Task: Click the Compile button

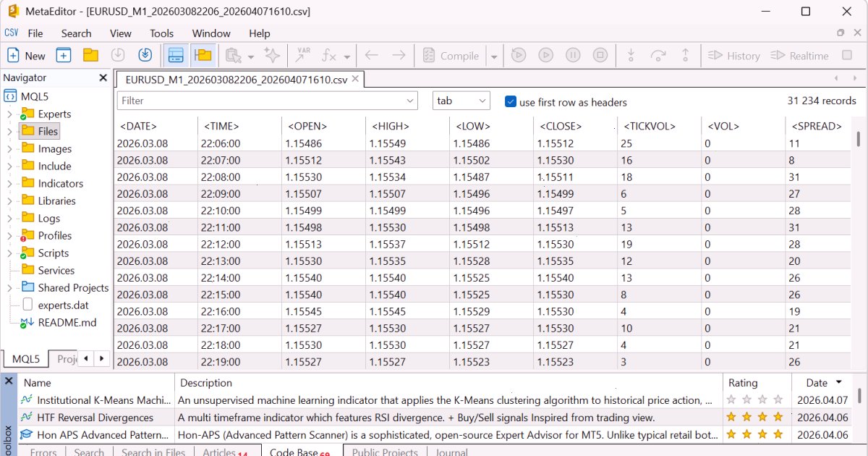Action: pyautogui.click(x=451, y=56)
